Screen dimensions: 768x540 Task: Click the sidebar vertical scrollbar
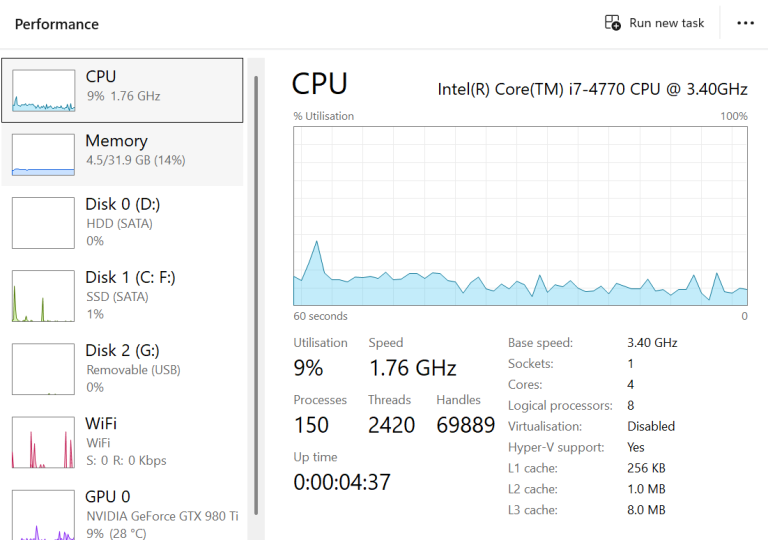(x=257, y=290)
